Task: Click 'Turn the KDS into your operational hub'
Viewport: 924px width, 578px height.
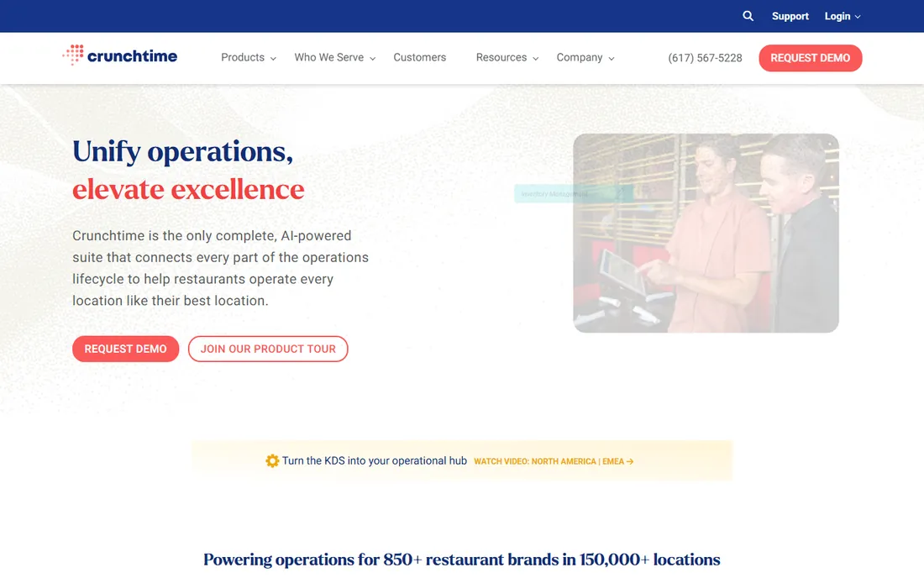Action: pos(374,460)
